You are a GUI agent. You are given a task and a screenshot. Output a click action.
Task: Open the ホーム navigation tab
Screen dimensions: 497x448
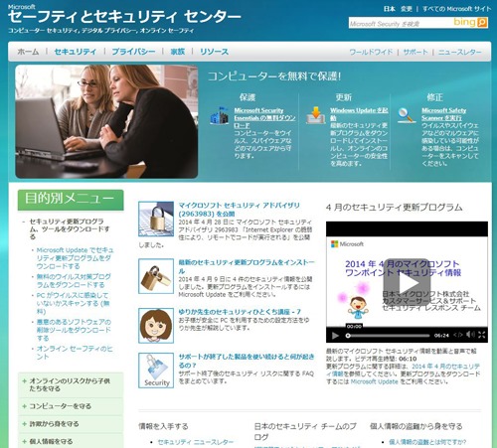(x=28, y=52)
